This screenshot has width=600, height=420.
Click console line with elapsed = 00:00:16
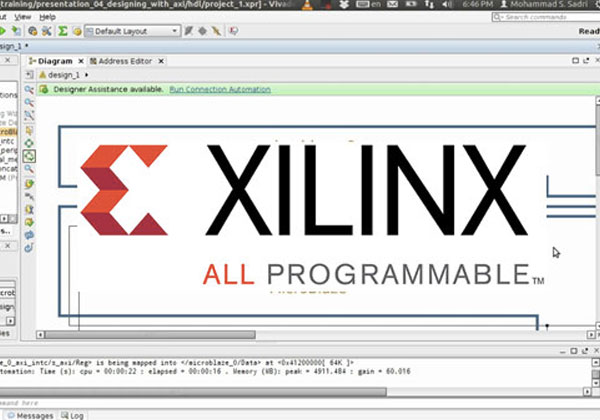pyautogui.click(x=205, y=371)
